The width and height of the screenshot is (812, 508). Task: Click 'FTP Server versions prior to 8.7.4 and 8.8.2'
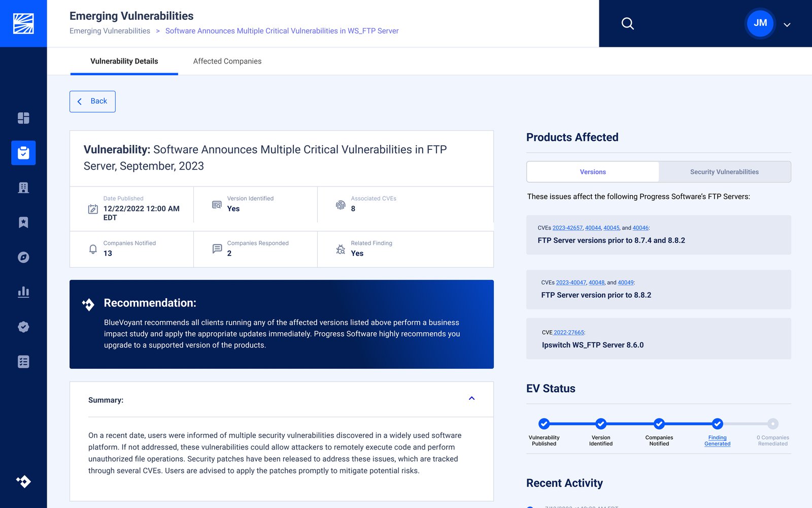pyautogui.click(x=612, y=240)
